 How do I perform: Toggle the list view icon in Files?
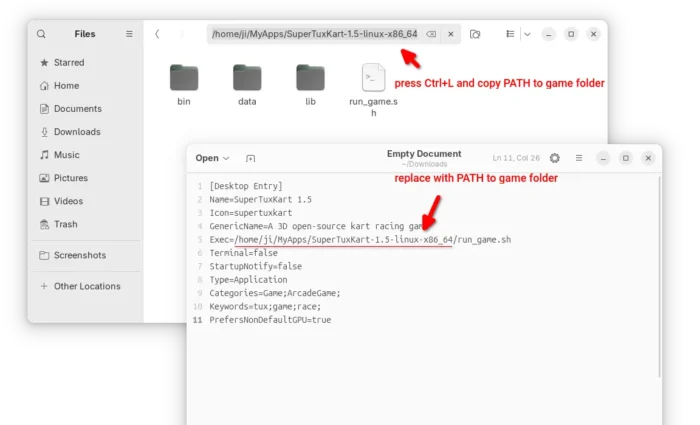click(510, 34)
